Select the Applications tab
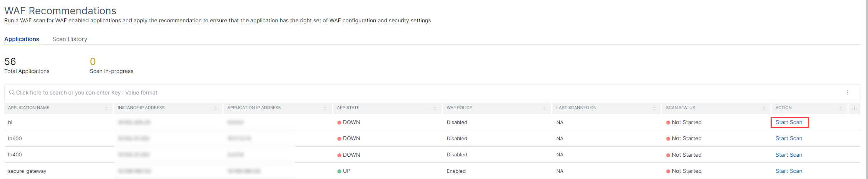Image resolution: width=868 pixels, height=179 pixels. tap(22, 39)
